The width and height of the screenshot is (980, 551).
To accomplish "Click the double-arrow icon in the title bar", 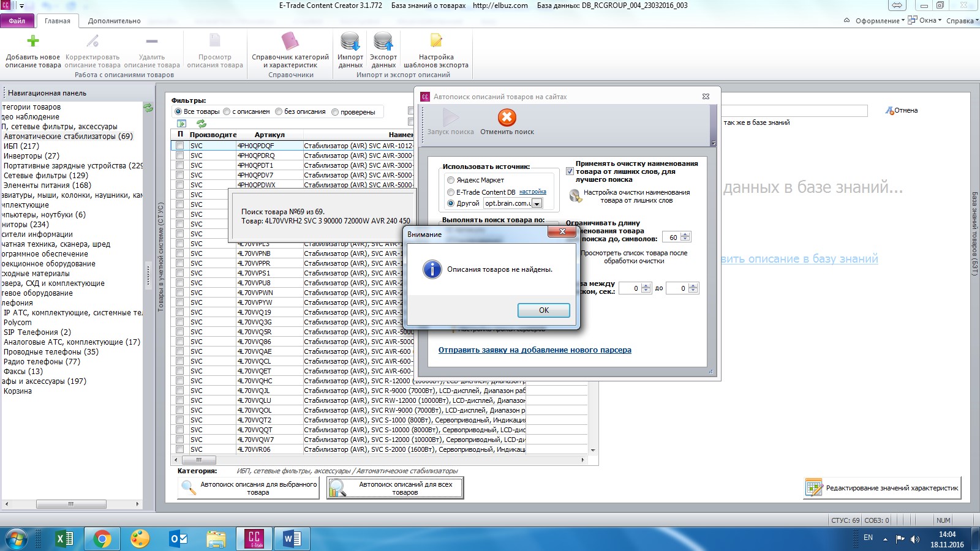I will 897,6.
